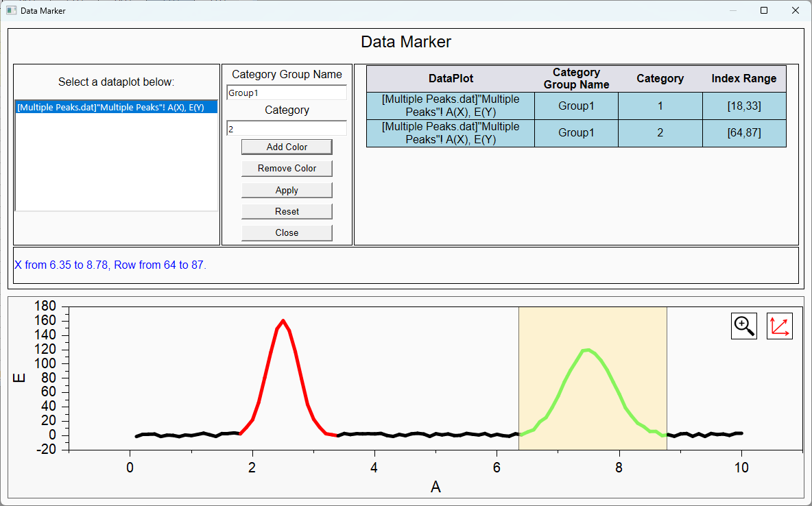Click the Category column header
Screen dimensions: 812x506
(x=660, y=78)
